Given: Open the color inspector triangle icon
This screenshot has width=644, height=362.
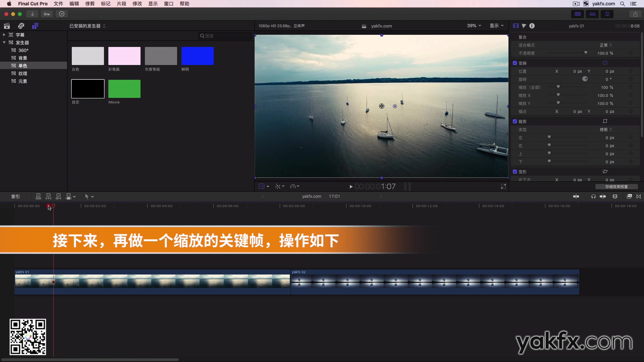Looking at the screenshot, I should (x=524, y=26).
